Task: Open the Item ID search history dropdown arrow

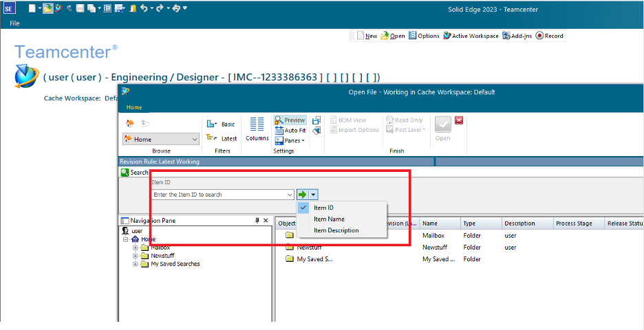Action: 290,195
